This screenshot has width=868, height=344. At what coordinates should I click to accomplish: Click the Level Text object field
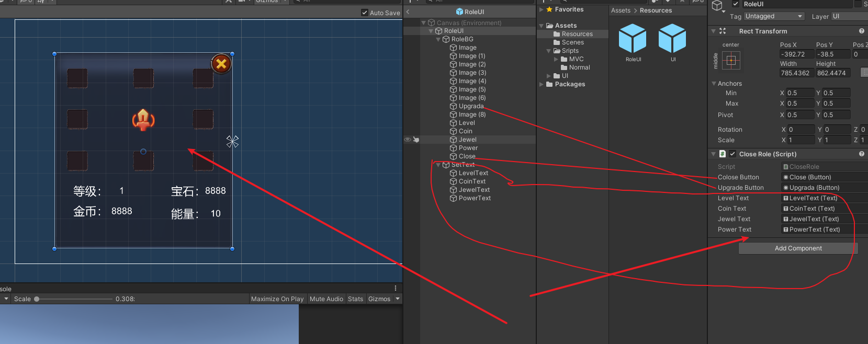tap(825, 198)
